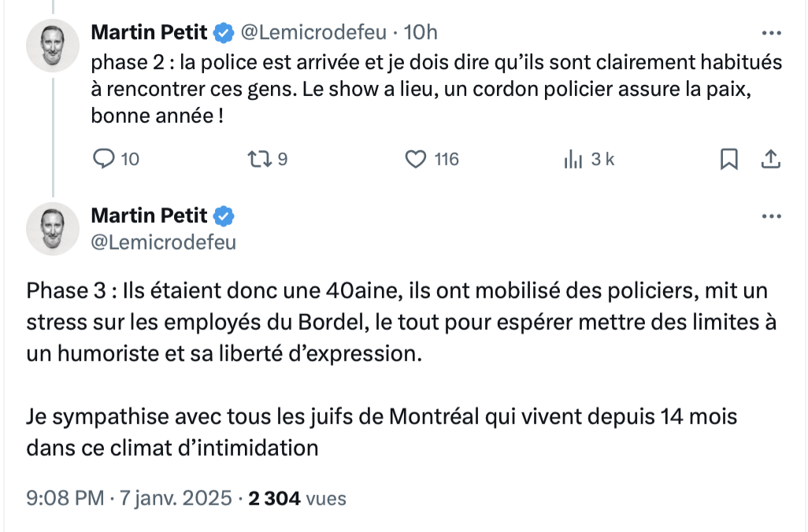Open Martin Petit's avatar on the phase 2 tweet

click(x=53, y=46)
